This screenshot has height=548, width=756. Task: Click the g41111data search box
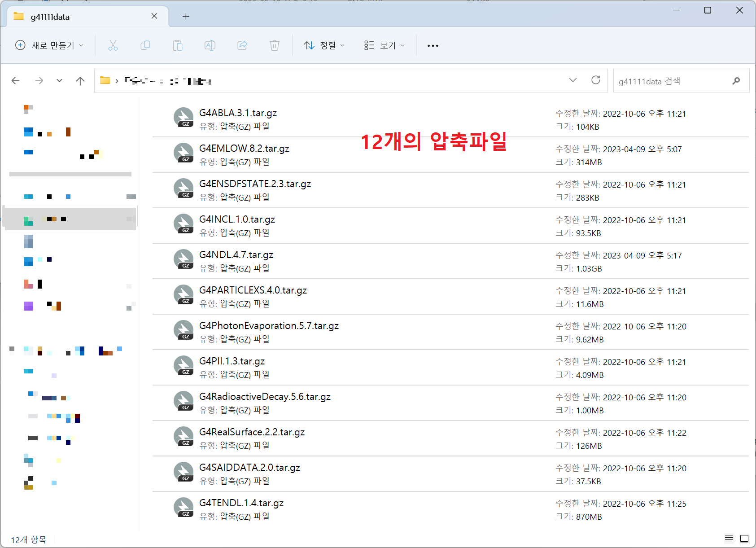[673, 81]
